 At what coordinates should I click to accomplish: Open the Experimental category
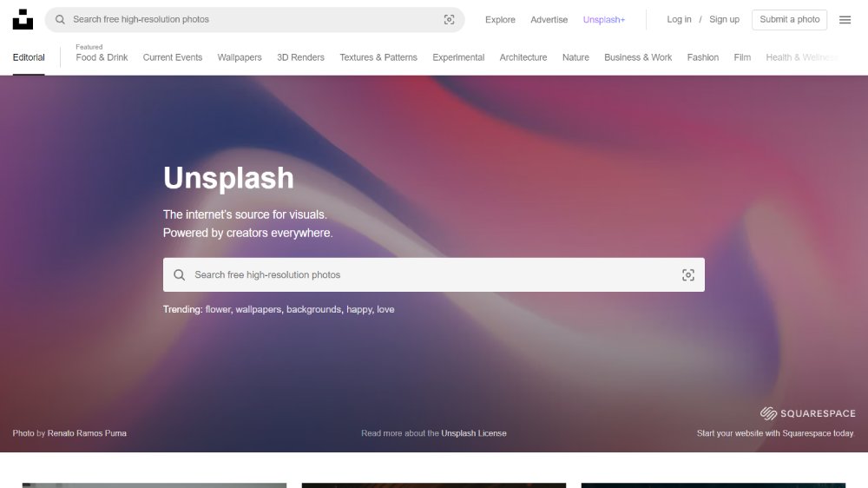click(458, 57)
